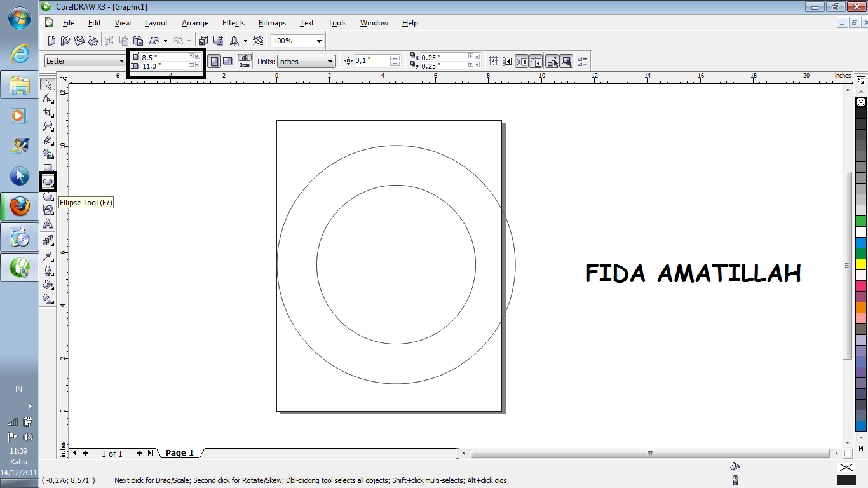Open the Outline pen tool

(x=48, y=270)
